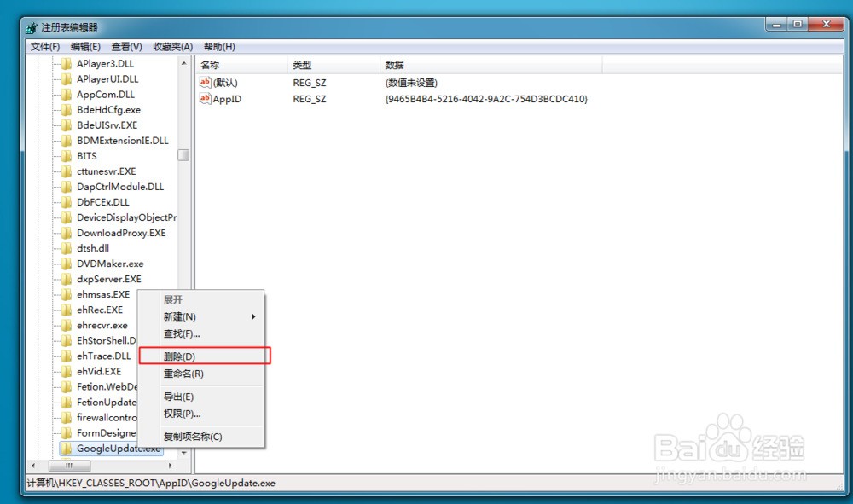853x504 pixels.
Task: Select the Fetion.WebDe tree key
Action: click(107, 386)
